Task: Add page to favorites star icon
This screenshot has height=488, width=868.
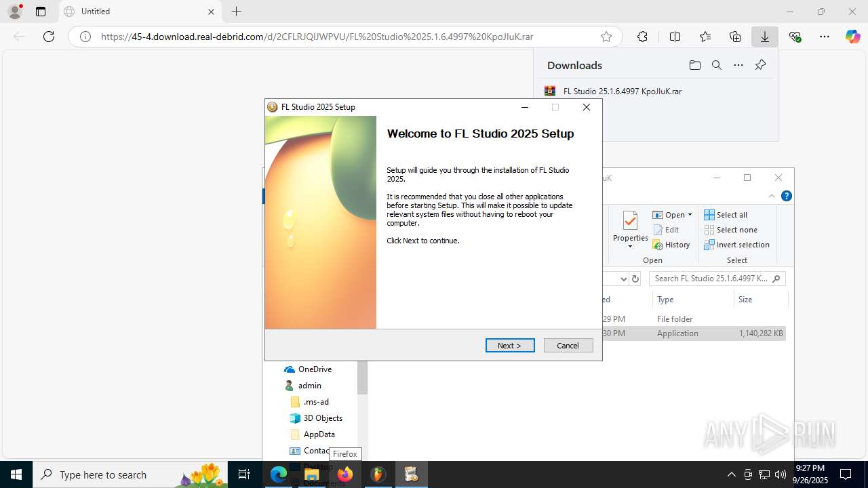Action: point(606,37)
